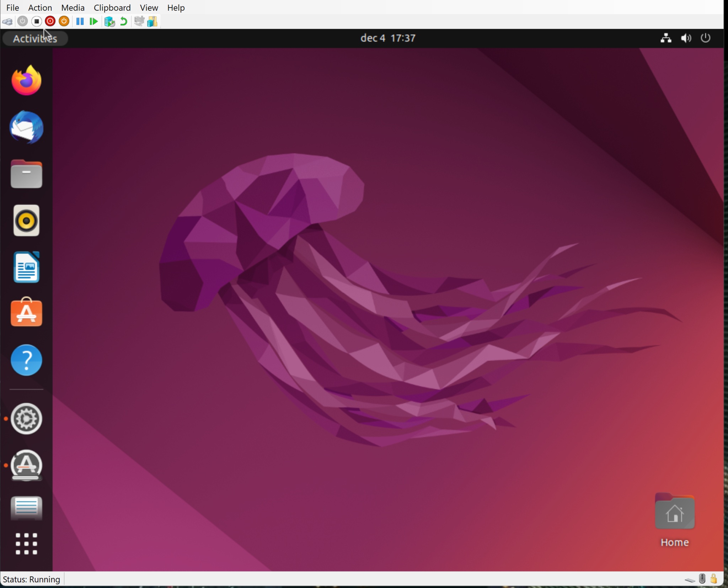The height and width of the screenshot is (588, 728).
Task: Start LibreOffice Writer from the dock
Action: point(26,267)
